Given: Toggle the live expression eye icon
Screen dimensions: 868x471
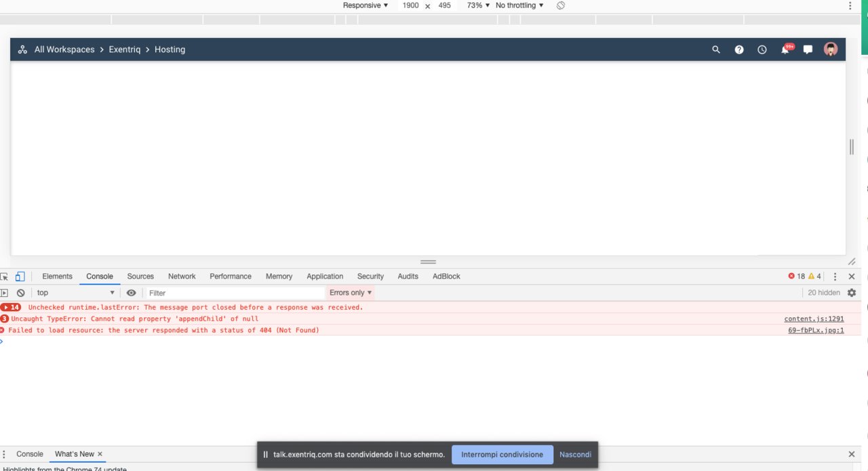Looking at the screenshot, I should [131, 293].
